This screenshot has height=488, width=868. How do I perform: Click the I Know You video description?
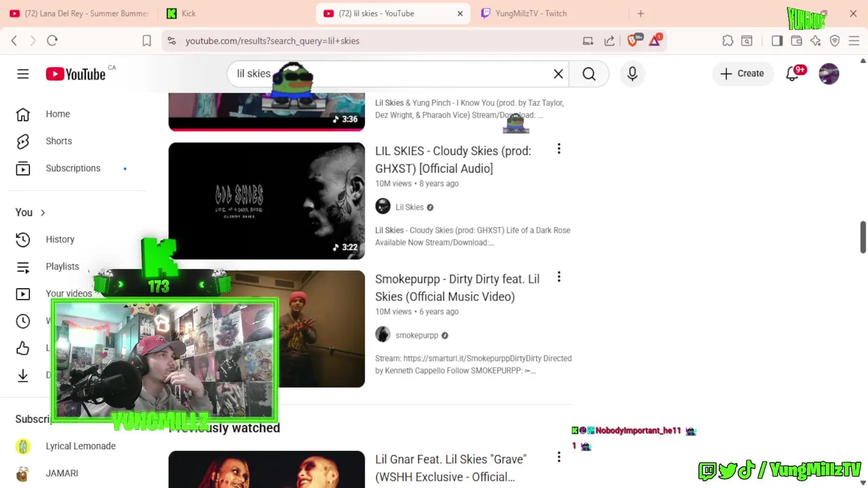coord(470,109)
